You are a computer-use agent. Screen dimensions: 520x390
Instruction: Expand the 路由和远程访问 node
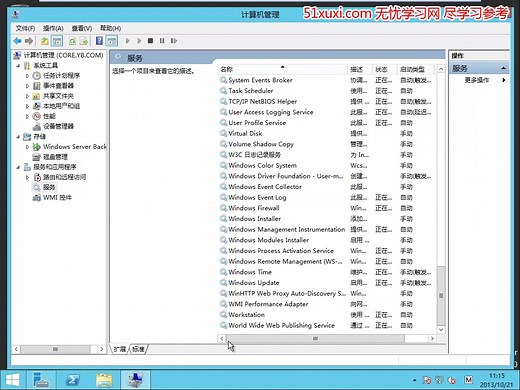[x=27, y=177]
